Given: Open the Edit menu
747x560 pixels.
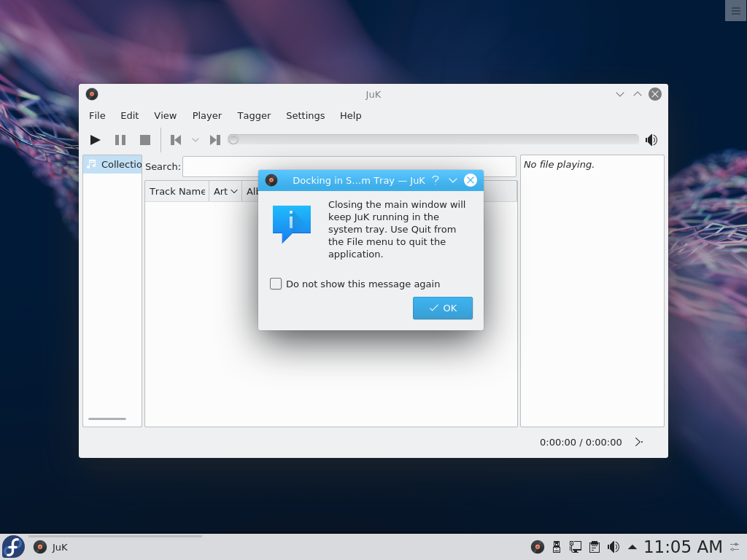Looking at the screenshot, I should tap(130, 116).
